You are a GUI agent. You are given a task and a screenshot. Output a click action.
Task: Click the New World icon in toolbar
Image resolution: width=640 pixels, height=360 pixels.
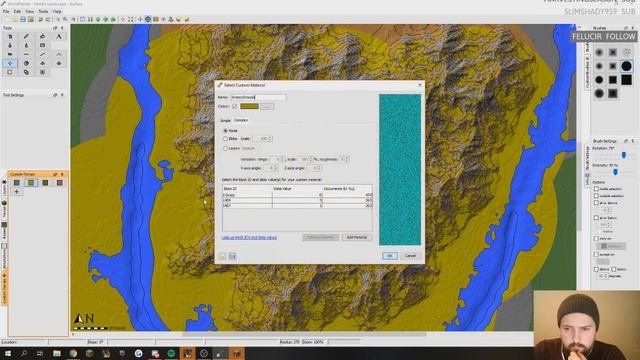pyautogui.click(x=7, y=19)
